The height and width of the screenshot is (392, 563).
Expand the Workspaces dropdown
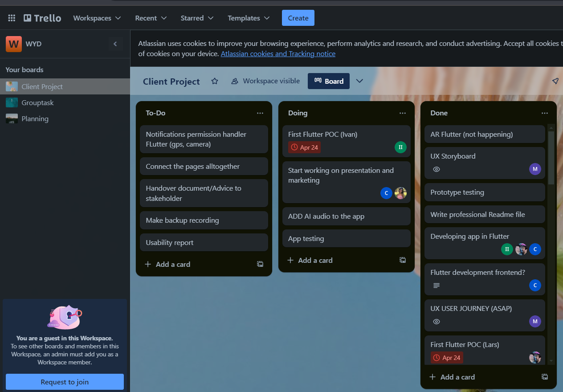[97, 18]
